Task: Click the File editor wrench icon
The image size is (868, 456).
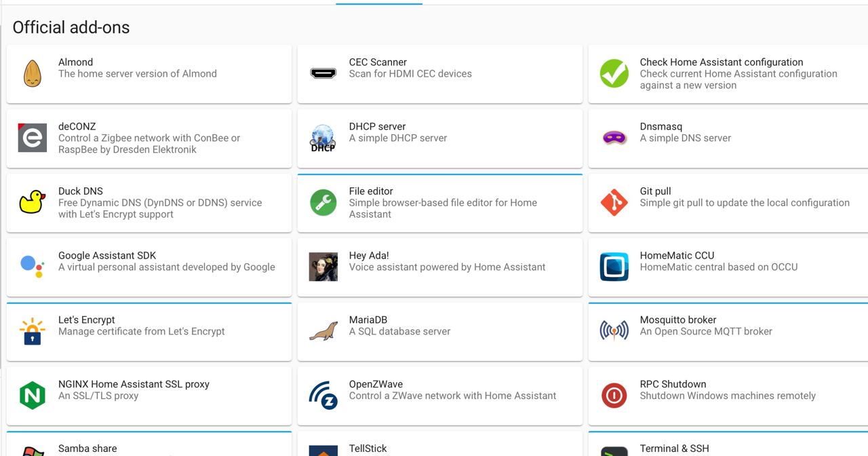Action: point(323,202)
